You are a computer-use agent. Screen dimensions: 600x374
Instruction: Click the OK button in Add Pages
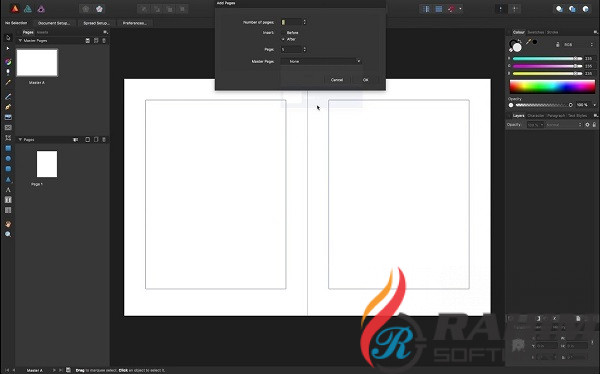365,80
